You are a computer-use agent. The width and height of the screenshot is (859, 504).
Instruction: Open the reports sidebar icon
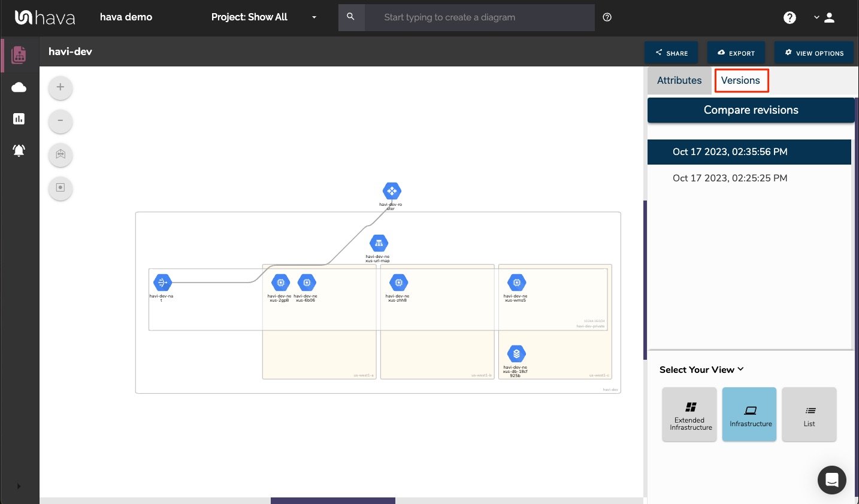click(x=19, y=119)
